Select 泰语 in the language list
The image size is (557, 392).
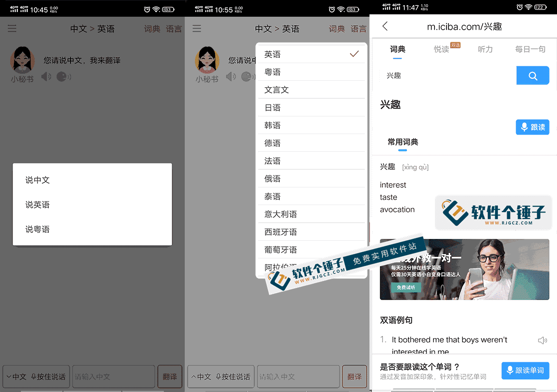tap(311, 196)
